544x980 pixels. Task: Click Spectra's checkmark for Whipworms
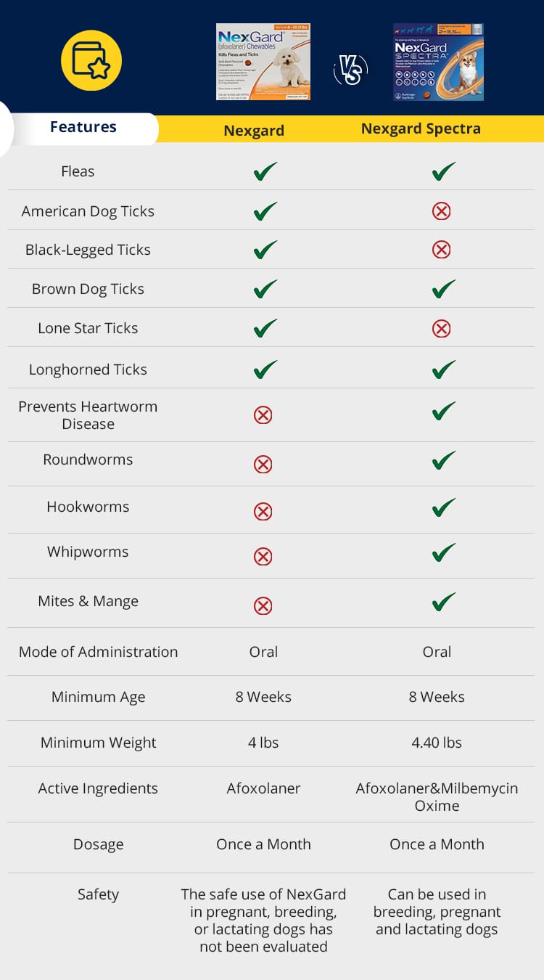point(443,552)
